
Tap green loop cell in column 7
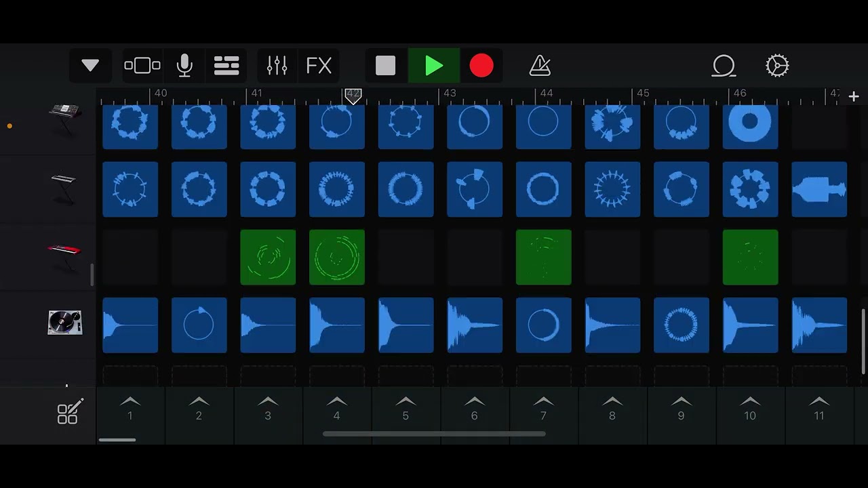[544, 258]
